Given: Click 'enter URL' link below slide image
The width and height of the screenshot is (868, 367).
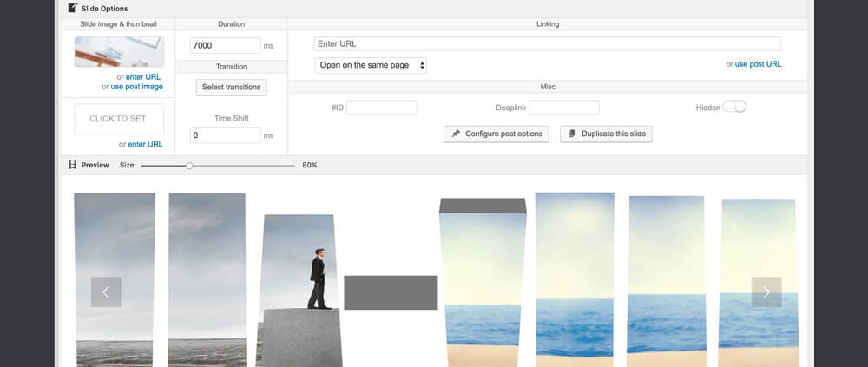Looking at the screenshot, I should [x=143, y=77].
